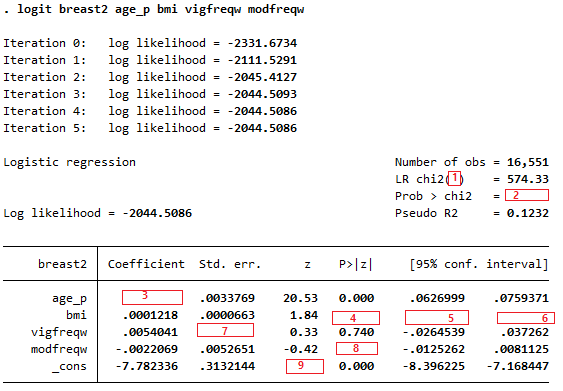
Task: Click the vigfreqw lower bound -.0264539
Action: [x=433, y=332]
